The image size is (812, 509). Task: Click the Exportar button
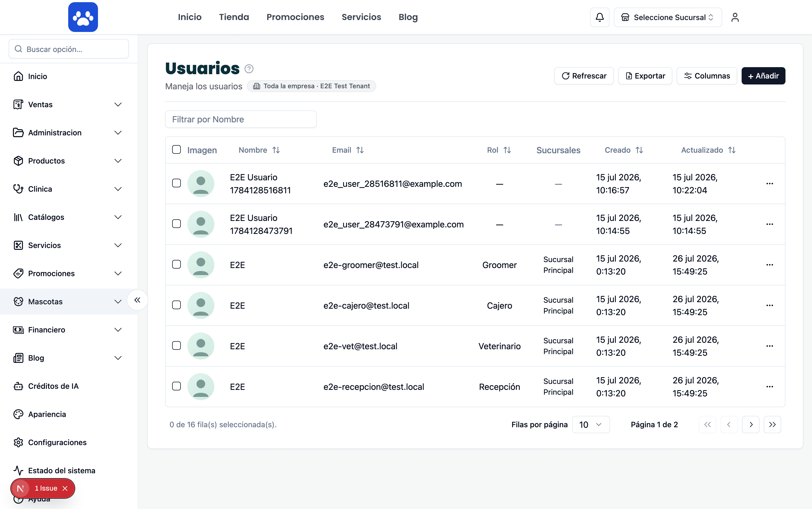tap(645, 76)
